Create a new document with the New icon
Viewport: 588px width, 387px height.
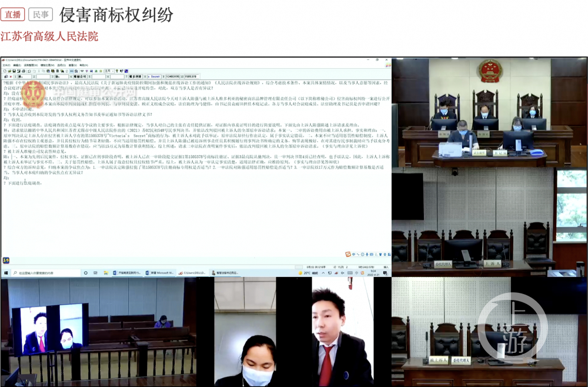point(5,71)
